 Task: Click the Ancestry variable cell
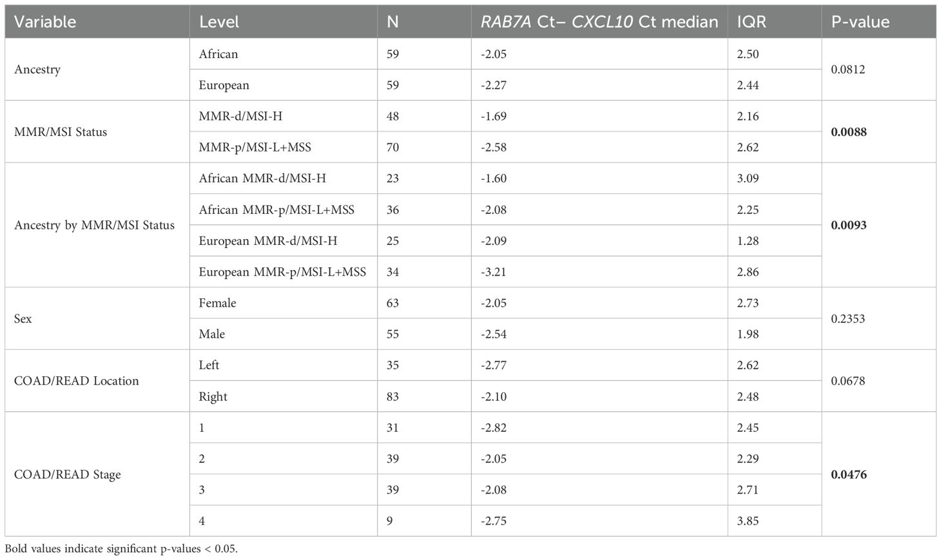tap(37, 70)
